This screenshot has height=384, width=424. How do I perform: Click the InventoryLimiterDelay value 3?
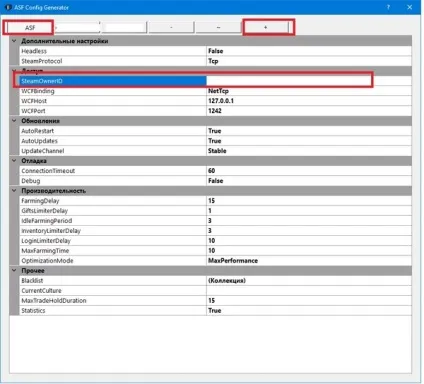[x=309, y=231]
